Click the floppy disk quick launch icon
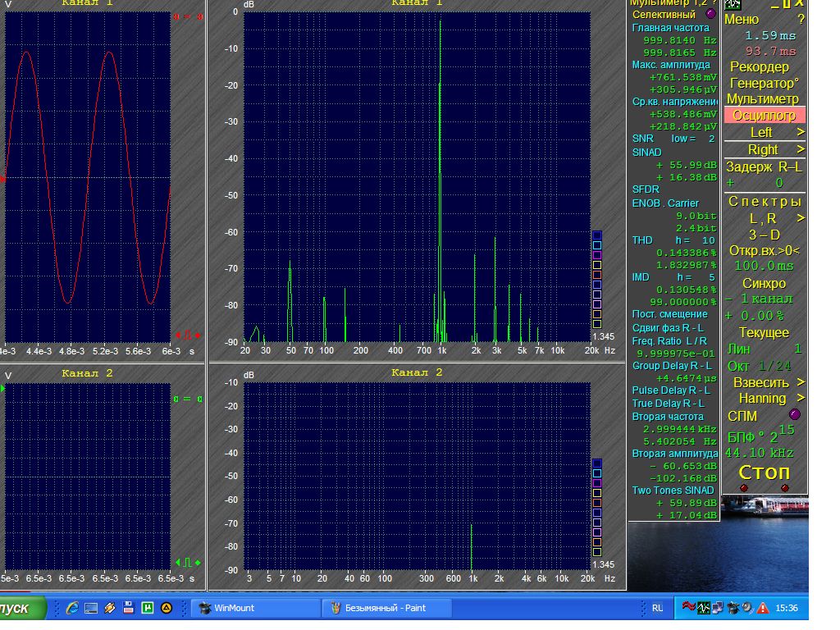 (x=128, y=608)
